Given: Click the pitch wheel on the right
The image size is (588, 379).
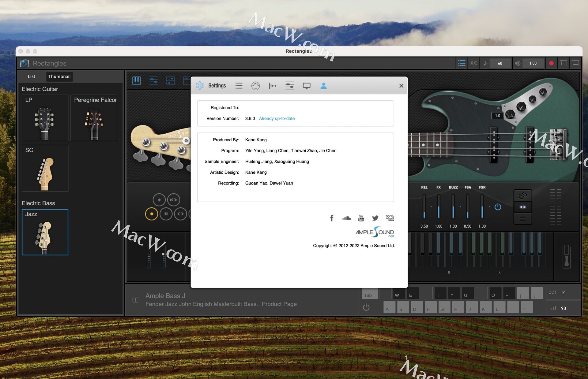Looking at the screenshot, I should pyautogui.click(x=567, y=256).
